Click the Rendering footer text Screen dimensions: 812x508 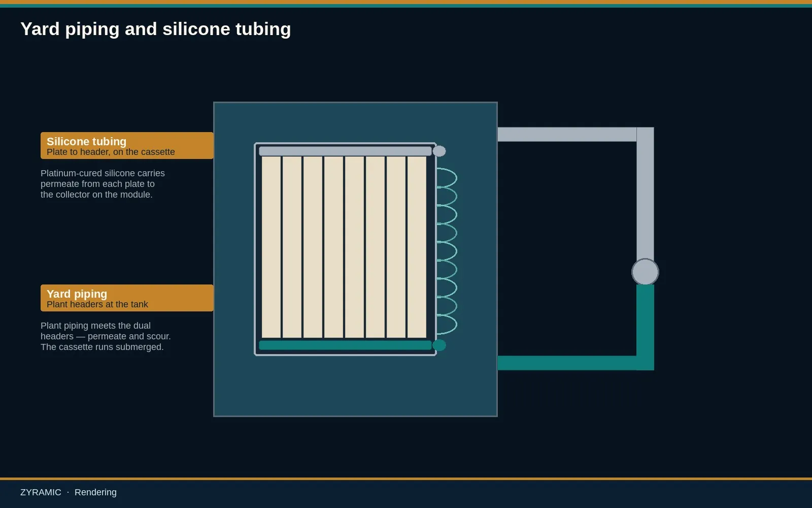coord(95,492)
